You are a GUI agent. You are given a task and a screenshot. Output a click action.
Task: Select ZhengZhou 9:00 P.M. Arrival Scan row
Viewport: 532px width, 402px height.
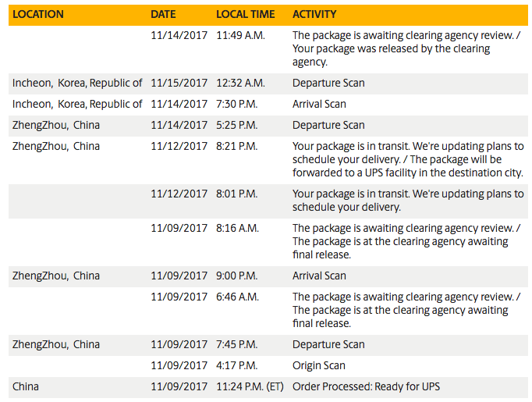click(x=268, y=276)
